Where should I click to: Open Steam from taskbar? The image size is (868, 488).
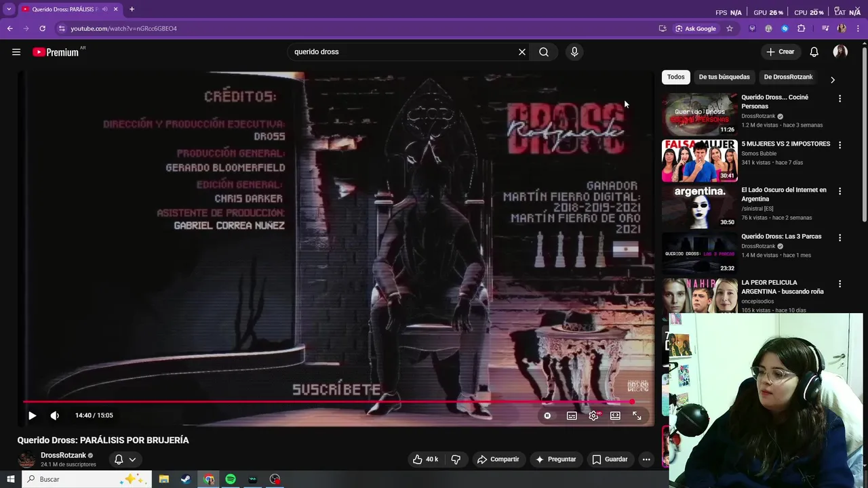186,479
